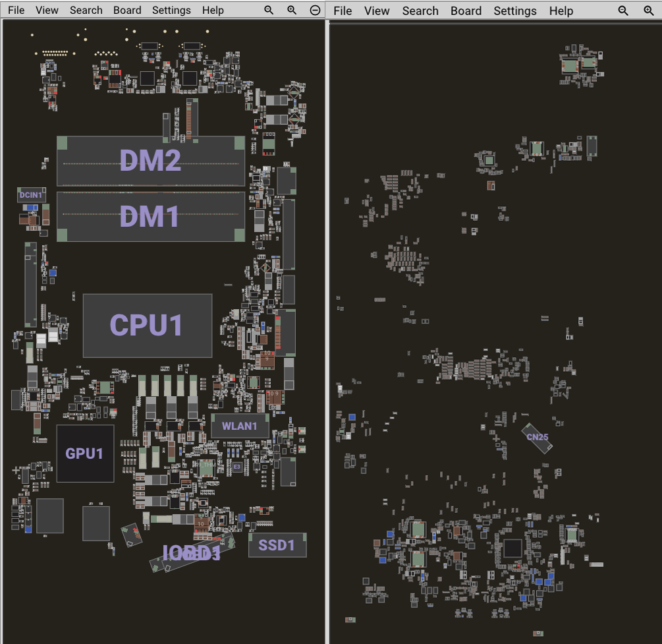Viewport: 662px width, 644px height.
Task: Select the DCIN1 power connector
Action: (x=31, y=195)
